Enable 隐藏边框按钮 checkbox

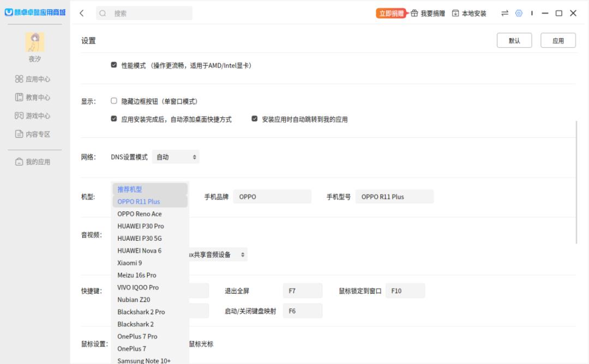[x=113, y=101]
